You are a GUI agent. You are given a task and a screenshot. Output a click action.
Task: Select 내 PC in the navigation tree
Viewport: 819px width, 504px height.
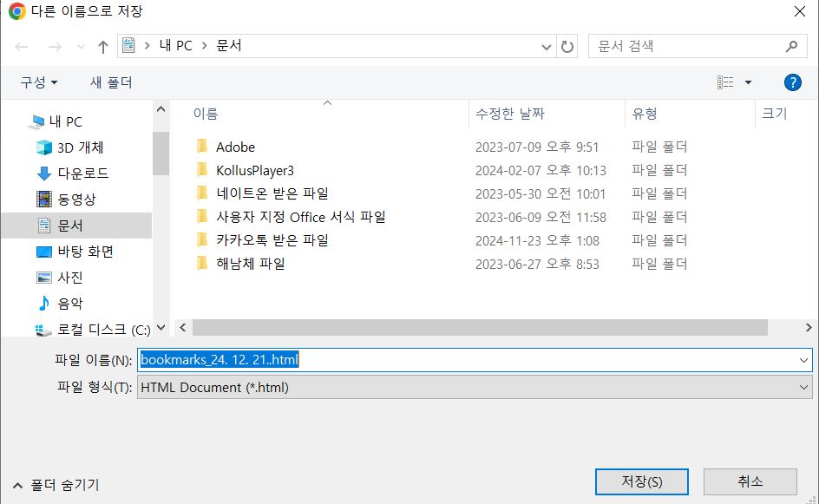pyautogui.click(x=65, y=121)
